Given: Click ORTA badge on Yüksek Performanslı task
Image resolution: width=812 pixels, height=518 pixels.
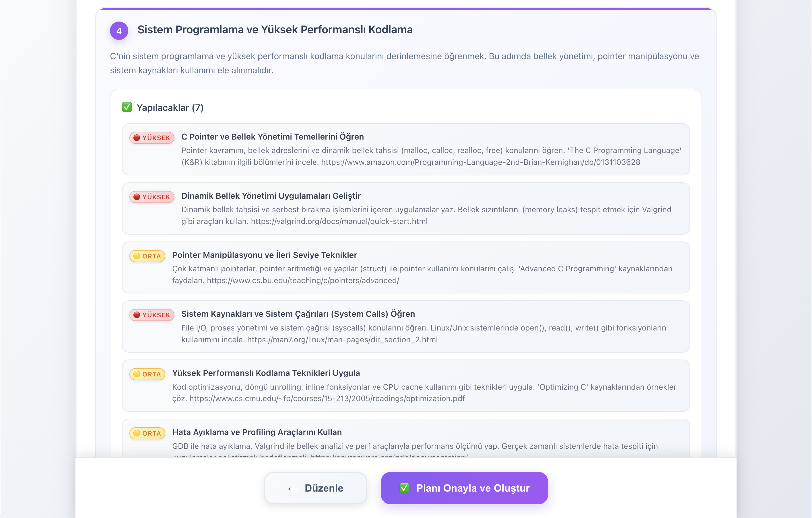Looking at the screenshot, I should 147,374.
